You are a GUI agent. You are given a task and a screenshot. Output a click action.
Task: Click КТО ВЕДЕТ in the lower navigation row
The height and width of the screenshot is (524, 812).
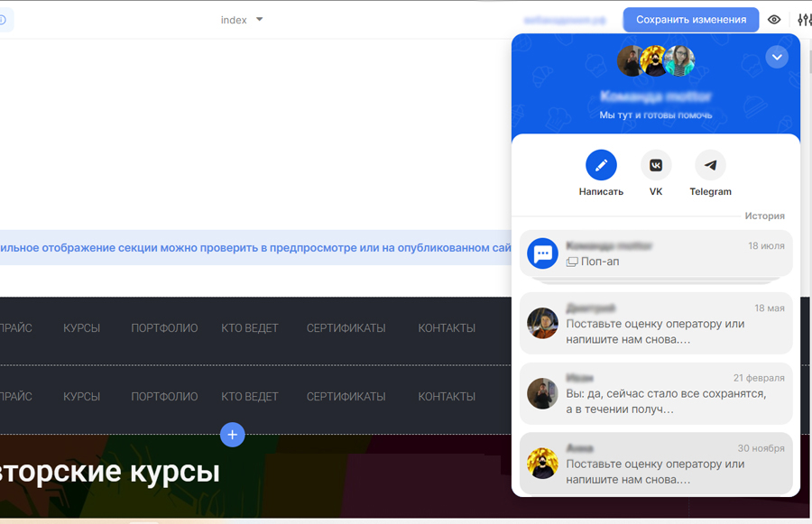(x=250, y=397)
